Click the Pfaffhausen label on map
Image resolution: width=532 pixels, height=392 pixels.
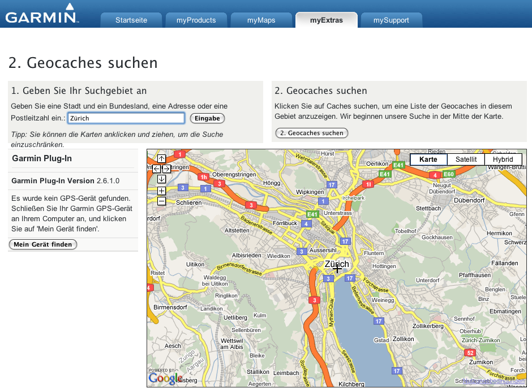click(x=475, y=275)
